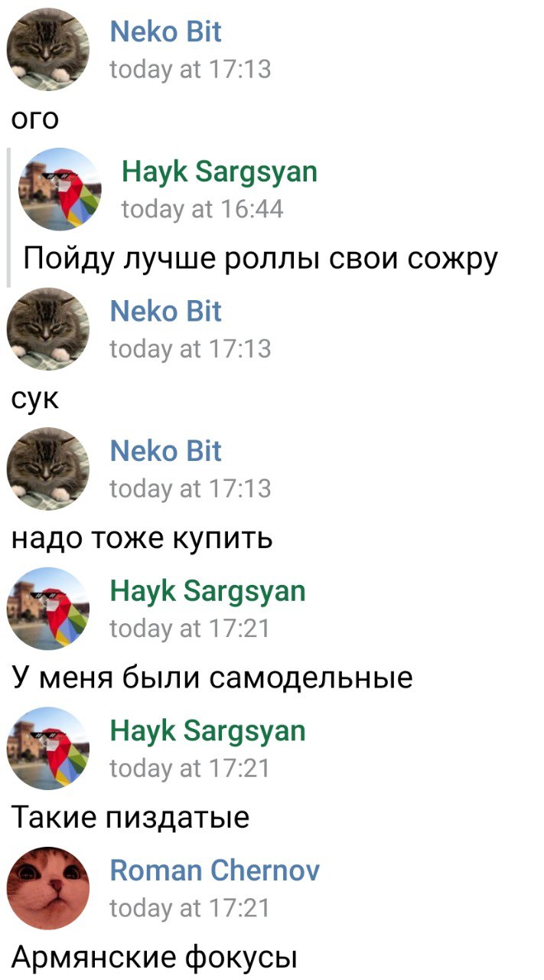Click the timestamp under Roman Chernov's name
This screenshot has width=544, height=980.
191,908
